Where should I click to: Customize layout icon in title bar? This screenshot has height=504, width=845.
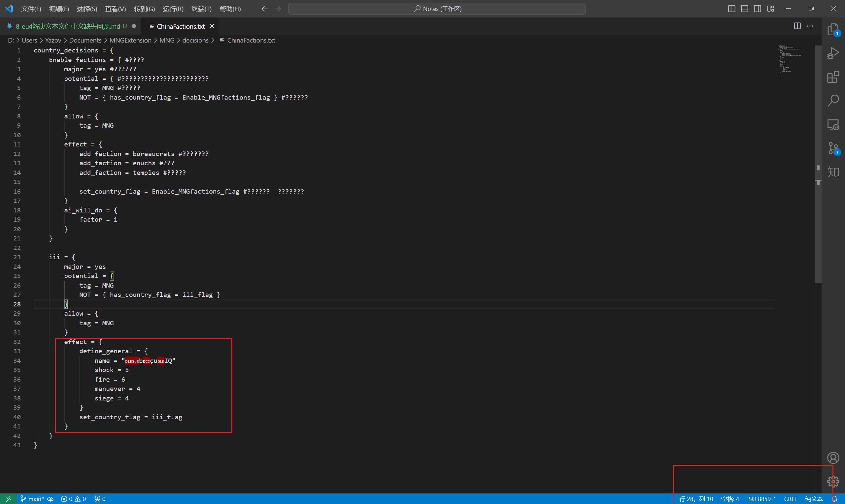point(771,9)
